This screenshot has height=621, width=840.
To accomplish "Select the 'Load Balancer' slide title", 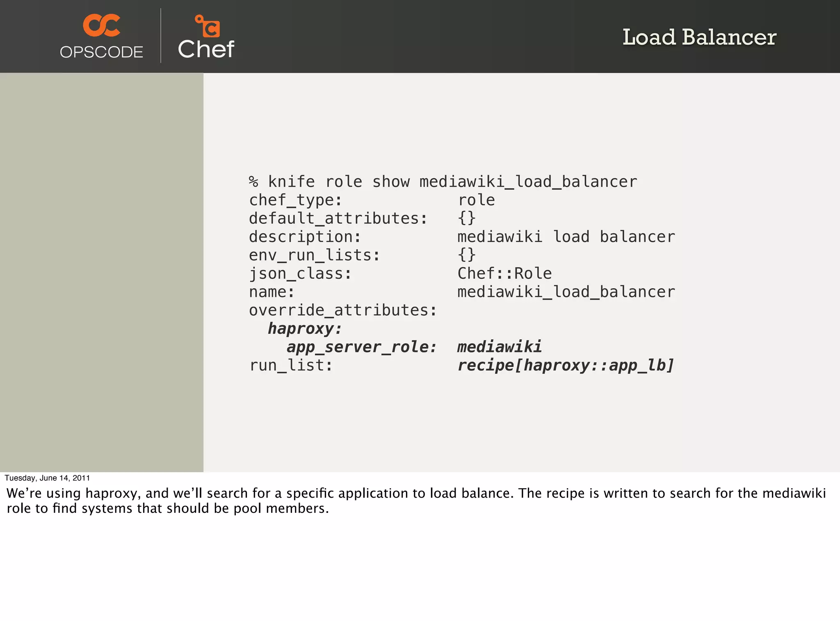I will [699, 37].
